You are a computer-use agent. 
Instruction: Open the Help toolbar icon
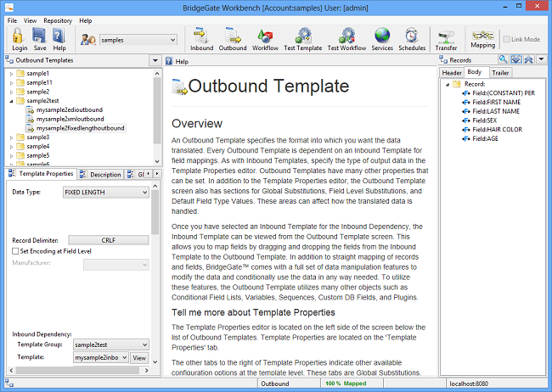click(x=59, y=39)
